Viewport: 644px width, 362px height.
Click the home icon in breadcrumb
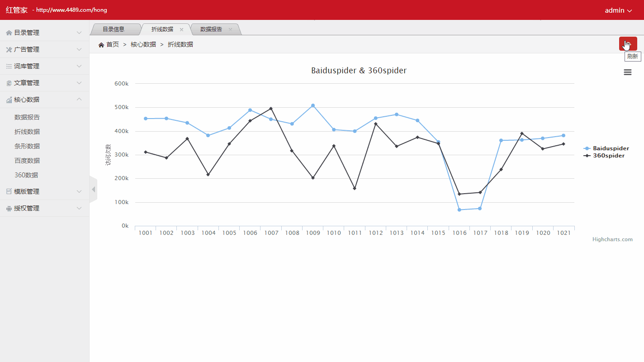101,45
